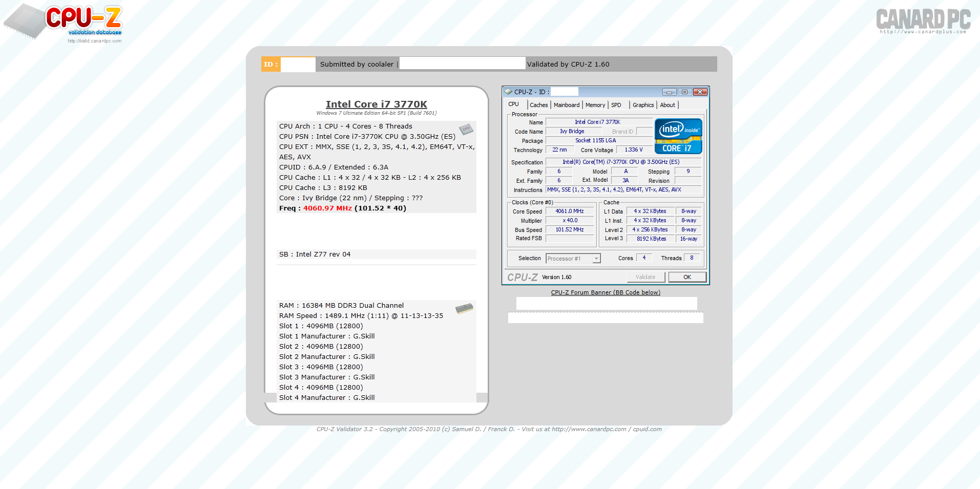This screenshot has width=980, height=489.
Task: Click the Intel Core i7 inside badge
Action: click(x=678, y=136)
